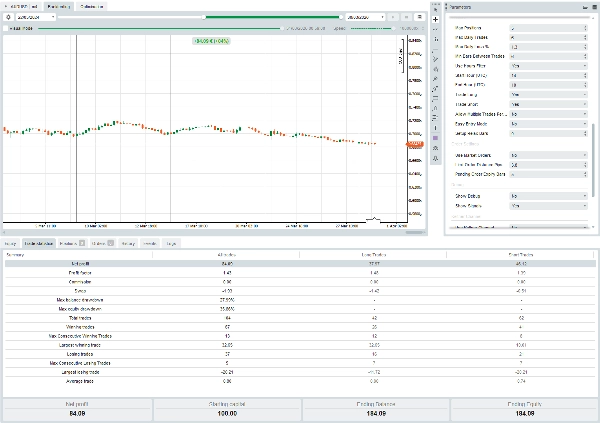Open the Logs tab in bottom panel

[171, 243]
